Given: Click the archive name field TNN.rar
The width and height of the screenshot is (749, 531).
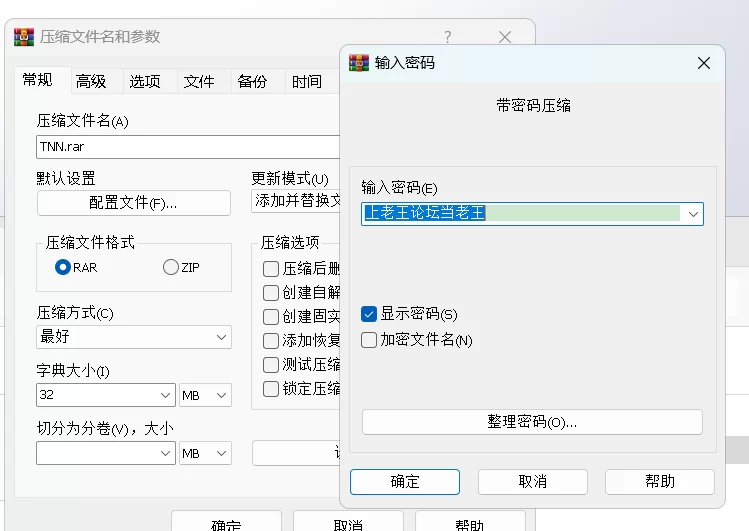Looking at the screenshot, I should (x=188, y=147).
